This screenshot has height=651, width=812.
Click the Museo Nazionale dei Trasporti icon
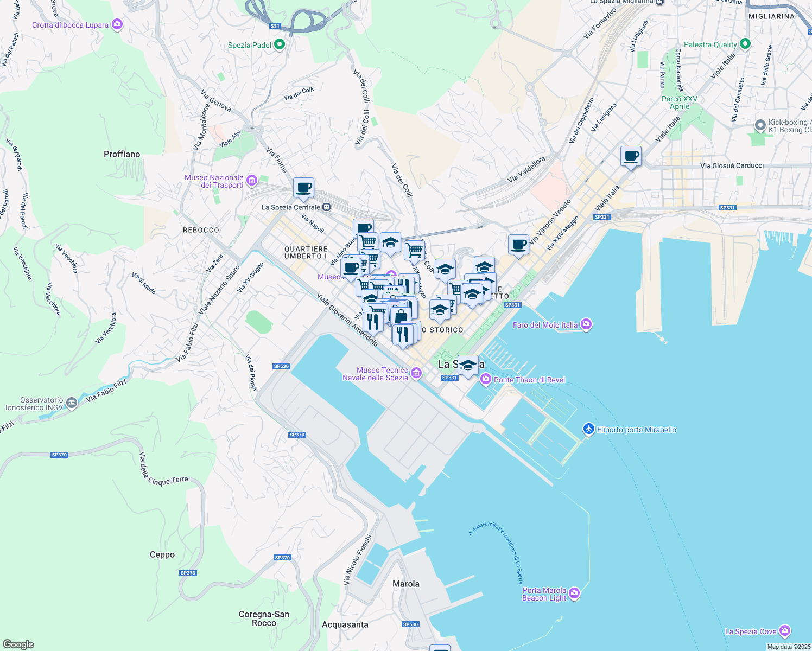[251, 180]
